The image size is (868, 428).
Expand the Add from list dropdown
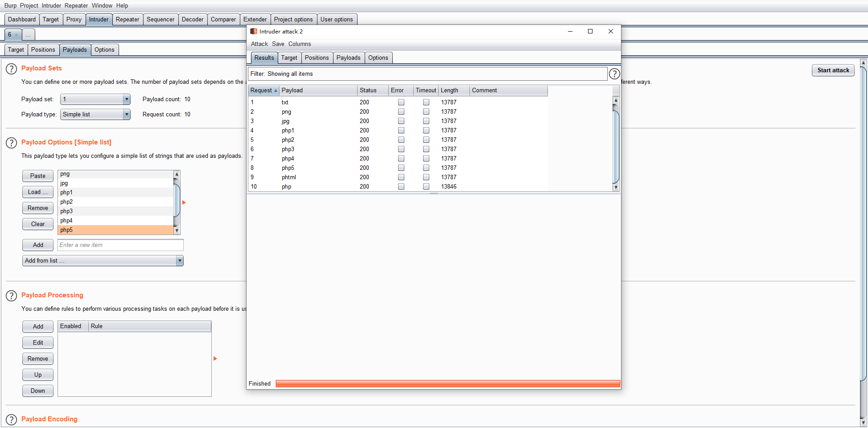pyautogui.click(x=103, y=261)
